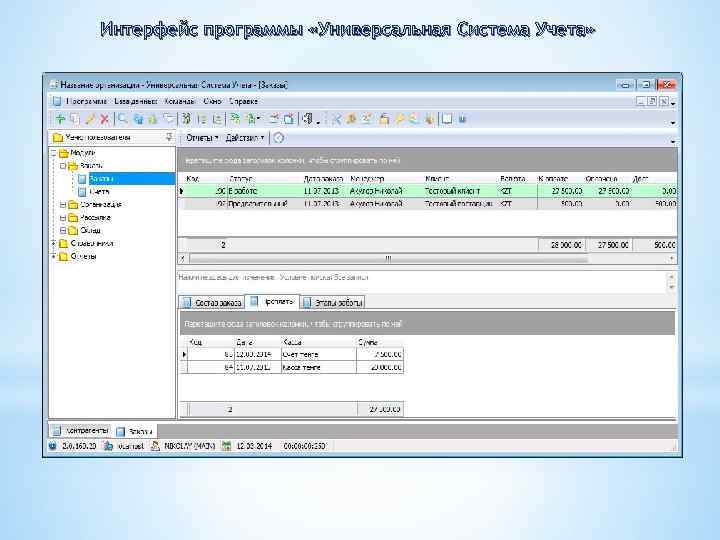
Task: Open the Программа menu
Action: pos(86,101)
